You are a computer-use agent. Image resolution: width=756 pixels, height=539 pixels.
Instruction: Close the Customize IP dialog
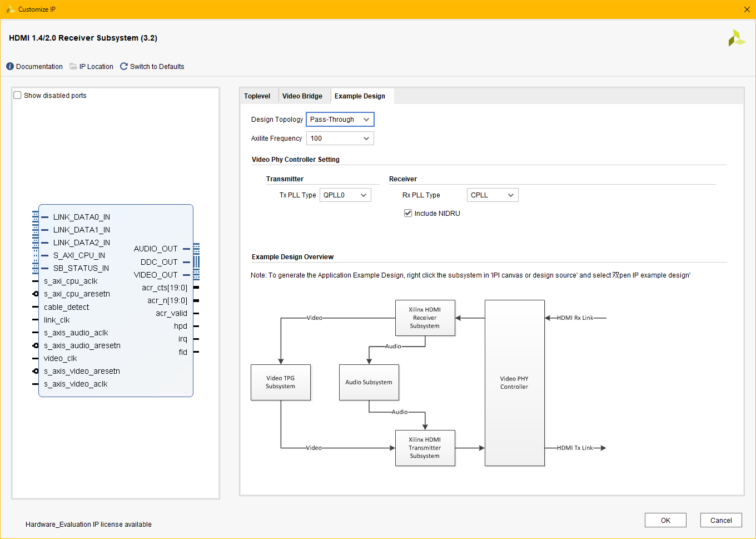point(747,9)
